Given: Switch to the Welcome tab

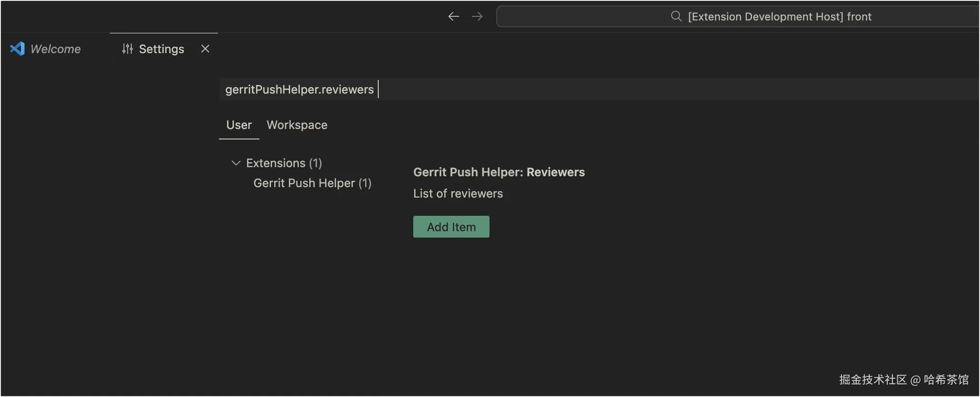Looking at the screenshot, I should coord(55,49).
